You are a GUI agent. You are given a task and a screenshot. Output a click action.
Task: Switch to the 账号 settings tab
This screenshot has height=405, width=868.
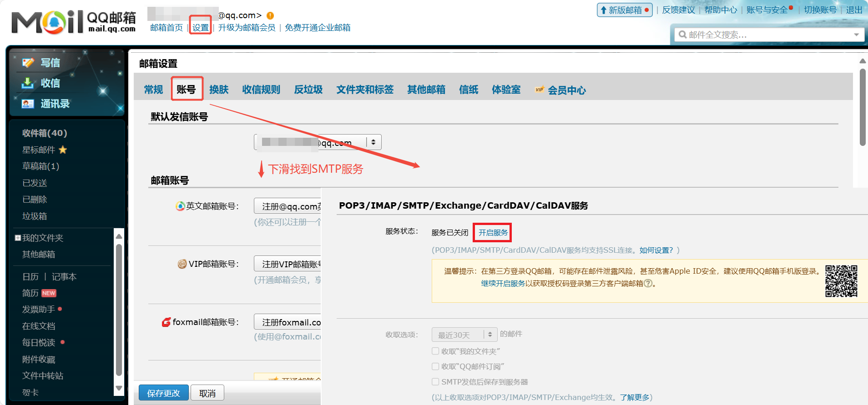187,89
